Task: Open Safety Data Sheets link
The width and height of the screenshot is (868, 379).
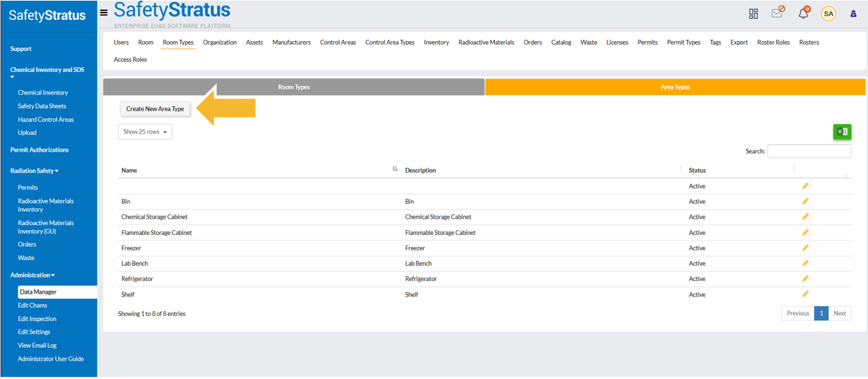Action: 42,106
